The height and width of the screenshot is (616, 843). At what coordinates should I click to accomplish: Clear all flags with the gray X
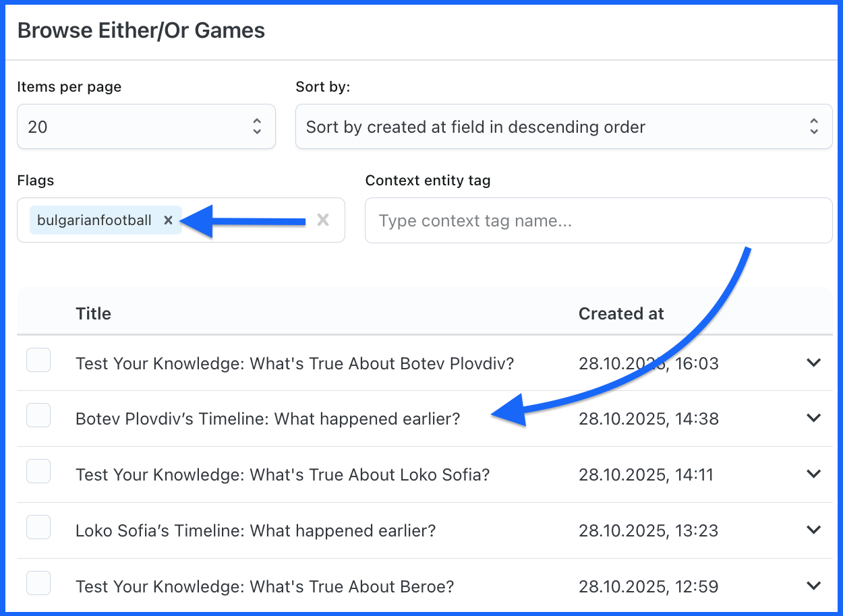click(x=323, y=220)
